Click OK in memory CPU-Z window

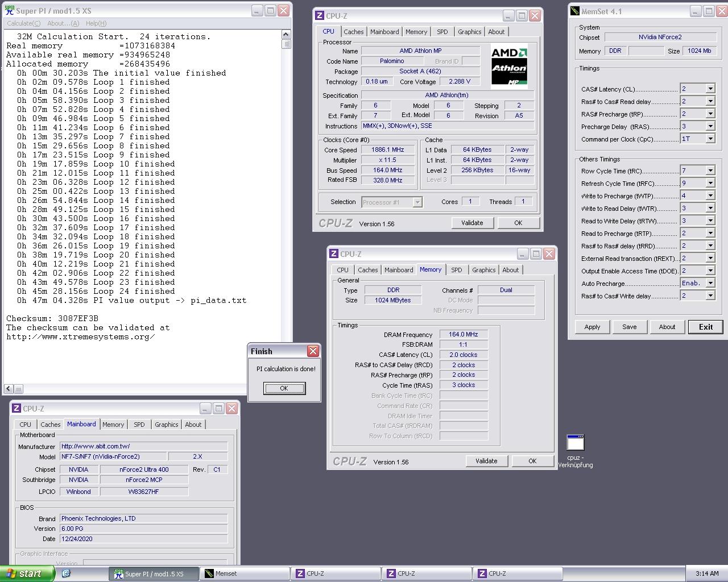[532, 461]
